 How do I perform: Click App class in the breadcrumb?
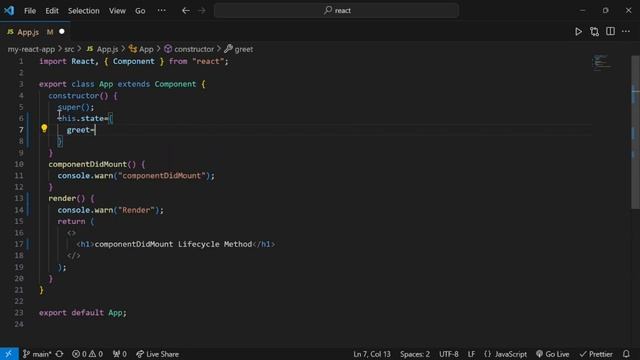pyautogui.click(x=141, y=49)
